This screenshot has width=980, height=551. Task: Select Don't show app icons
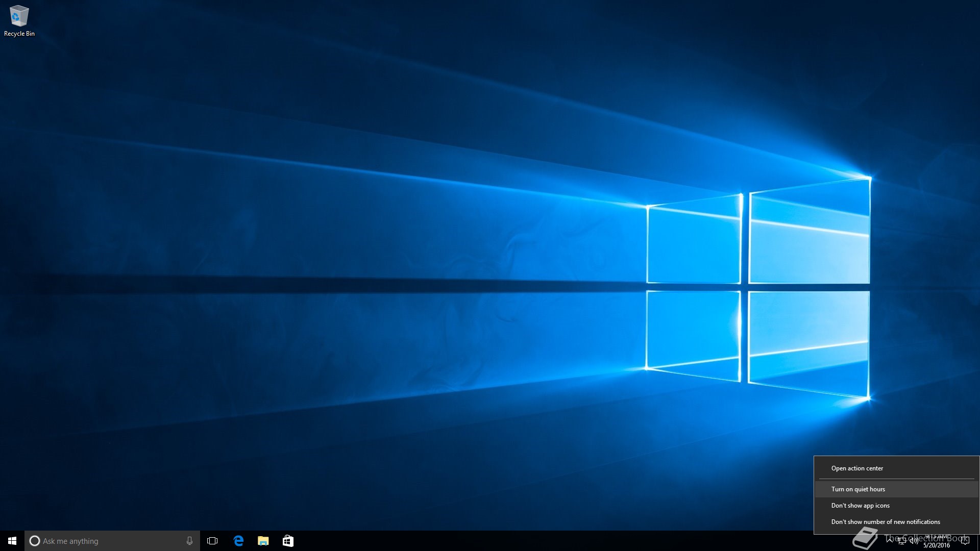(896, 506)
